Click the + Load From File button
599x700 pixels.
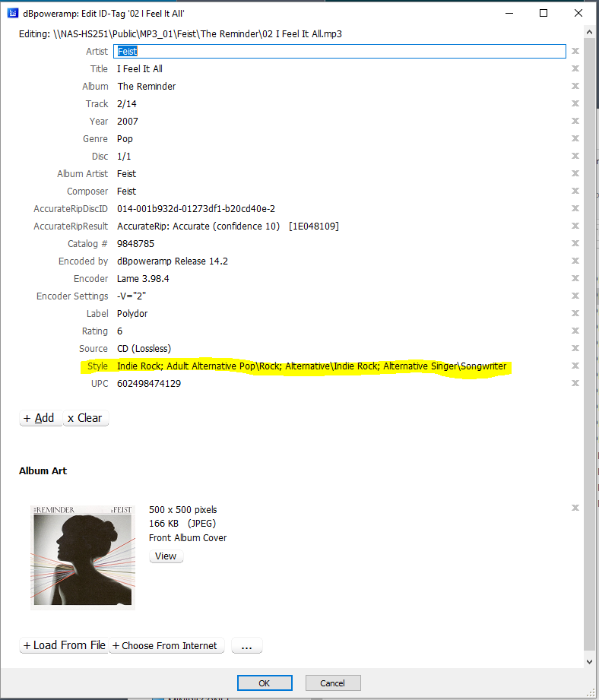tap(64, 645)
